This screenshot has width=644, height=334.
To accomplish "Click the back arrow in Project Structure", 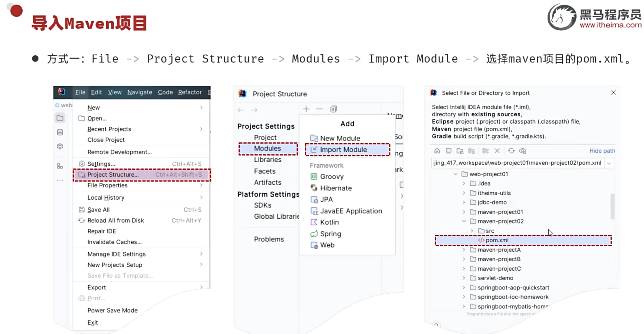I will [x=241, y=110].
